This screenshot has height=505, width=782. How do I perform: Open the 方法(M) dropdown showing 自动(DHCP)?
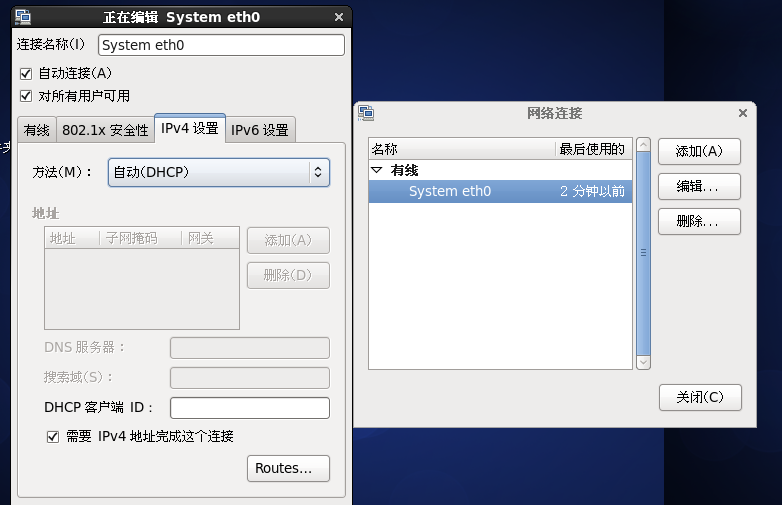[x=218, y=172]
